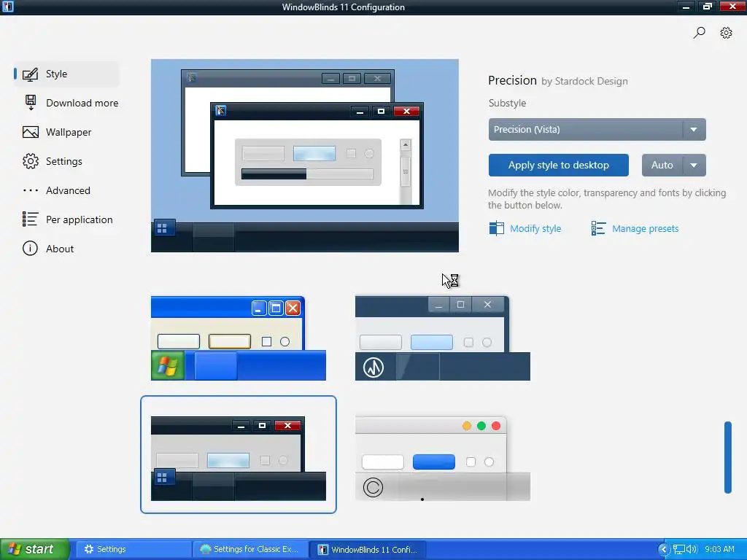The width and height of the screenshot is (747, 560).
Task: Open the Style section
Action: click(x=66, y=74)
